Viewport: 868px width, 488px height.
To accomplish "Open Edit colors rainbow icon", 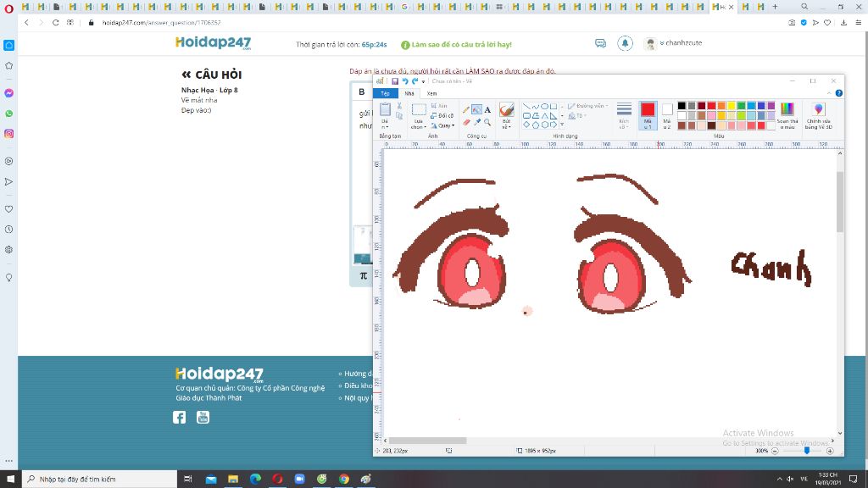I will (x=787, y=109).
